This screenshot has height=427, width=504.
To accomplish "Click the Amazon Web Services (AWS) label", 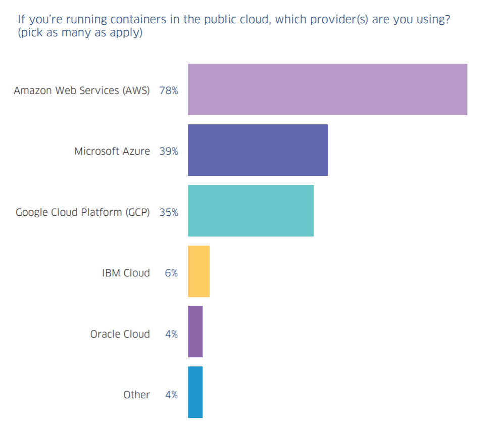I will tap(82, 91).
